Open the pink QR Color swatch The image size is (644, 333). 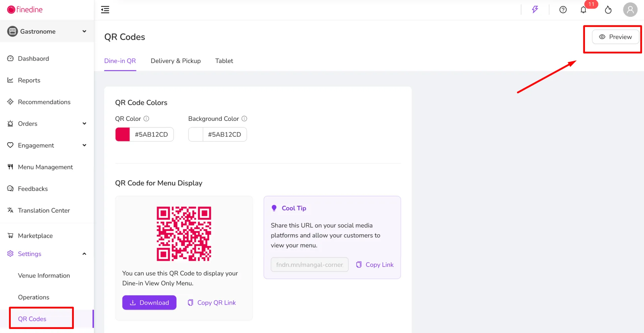(x=122, y=134)
